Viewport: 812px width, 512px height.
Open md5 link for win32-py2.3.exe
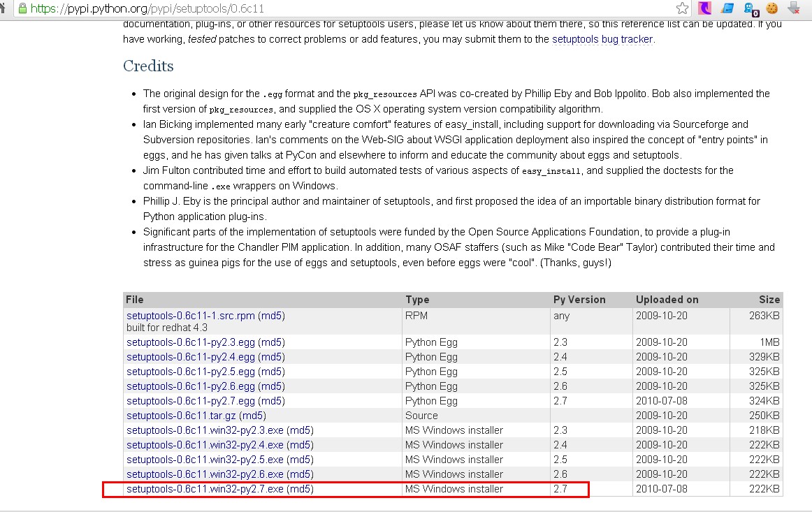300,430
